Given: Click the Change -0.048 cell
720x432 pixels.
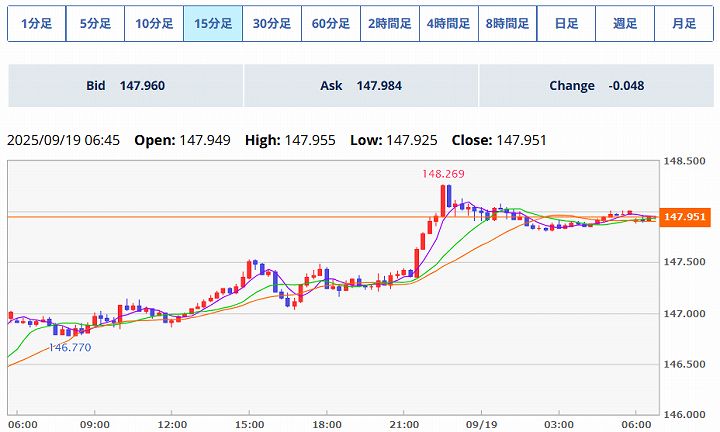Looking at the screenshot, I should pyautogui.click(x=596, y=86).
